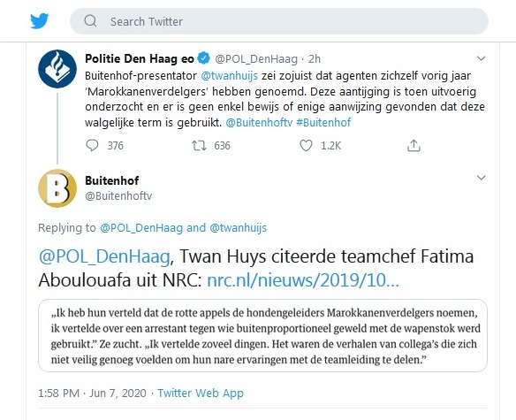The image size is (516, 420).
Task: Click the search magnifier icon
Action: tap(90, 21)
